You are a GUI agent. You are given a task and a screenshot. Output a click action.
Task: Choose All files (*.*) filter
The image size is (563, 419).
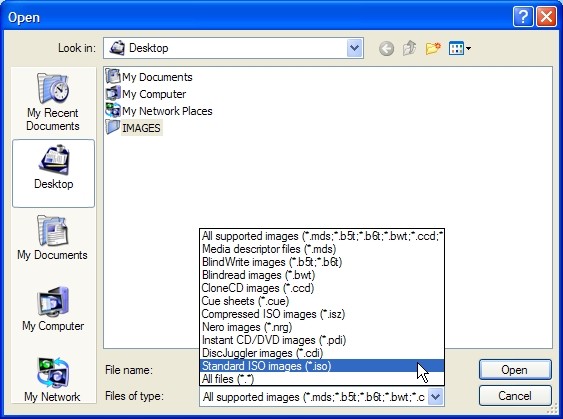322,379
